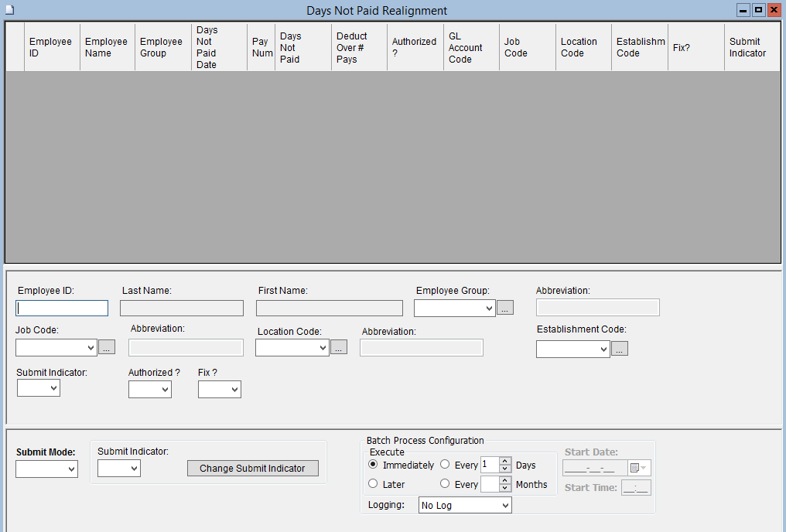Increase the Every Days spinner value
The width and height of the screenshot is (786, 532).
(x=505, y=462)
